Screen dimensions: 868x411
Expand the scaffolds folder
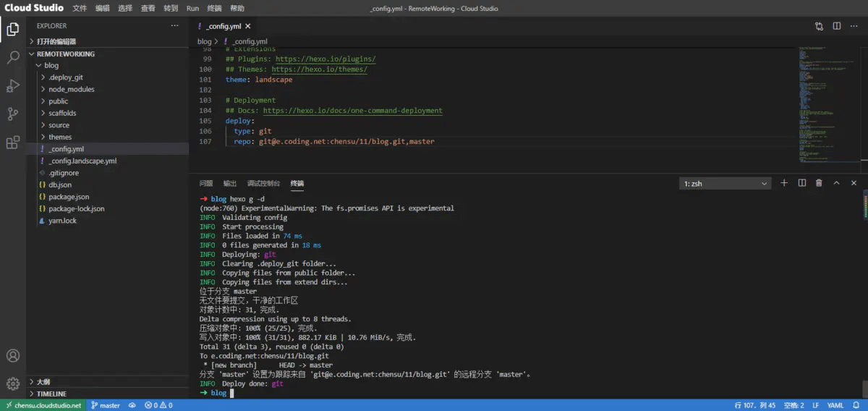tap(108, 113)
